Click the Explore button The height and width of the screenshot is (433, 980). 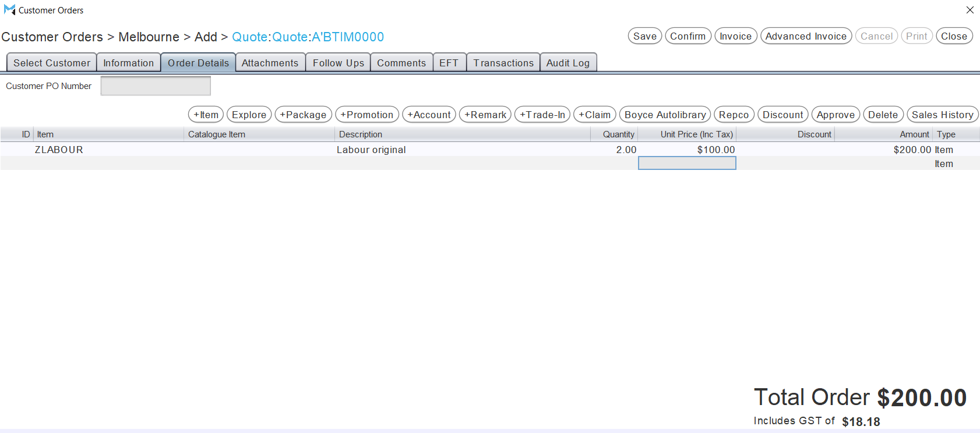point(249,115)
